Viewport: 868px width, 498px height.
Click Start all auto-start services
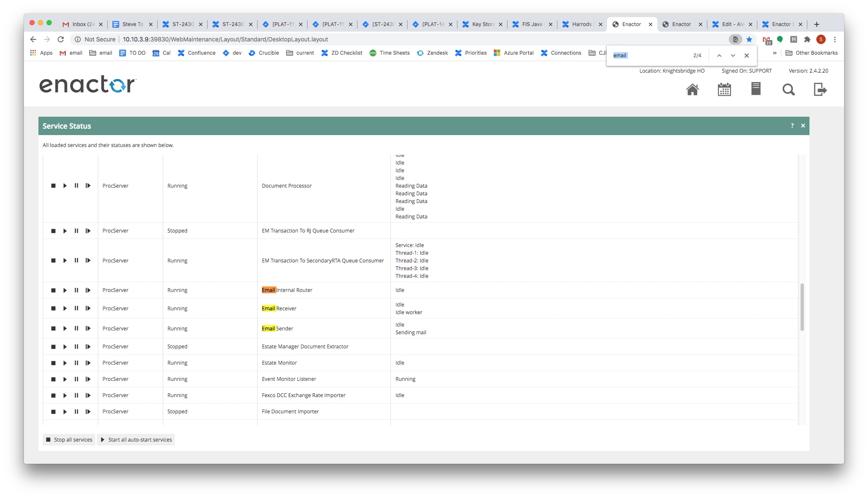pos(136,439)
